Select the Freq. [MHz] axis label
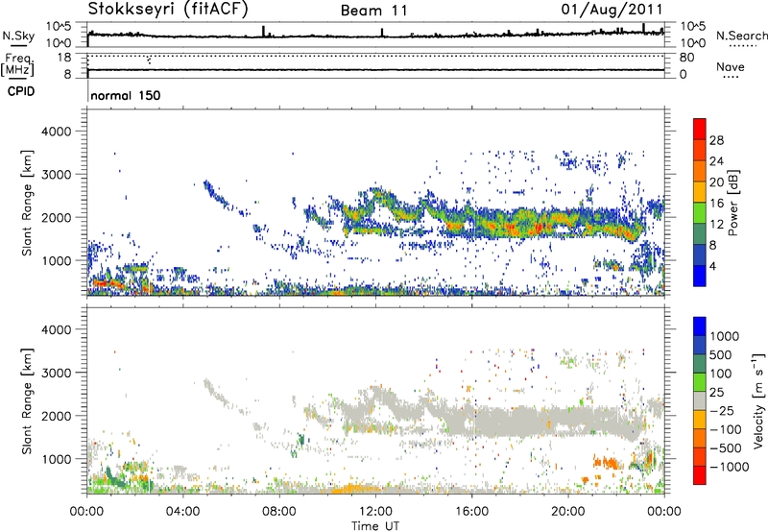 17,65
